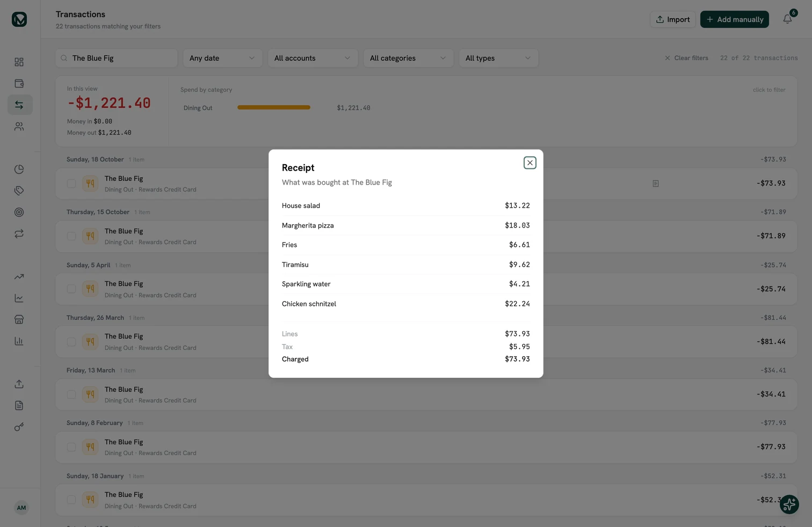Open the All accounts dropdown
812x527 pixels.
pos(313,58)
